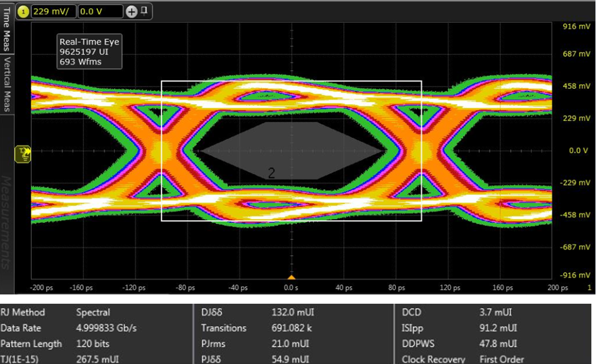Click the -916 mV axis label
This screenshot has width=596, height=364.
coord(575,275)
